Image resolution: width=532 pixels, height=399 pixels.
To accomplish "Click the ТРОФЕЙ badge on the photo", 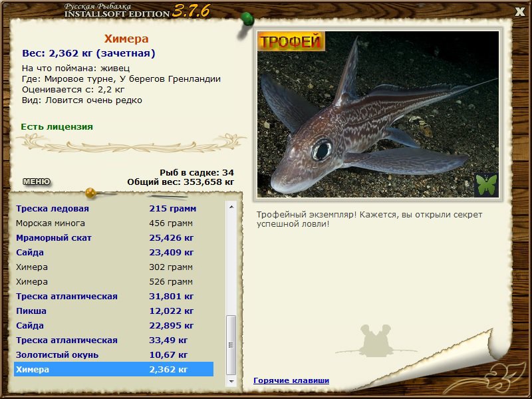I will (x=291, y=41).
